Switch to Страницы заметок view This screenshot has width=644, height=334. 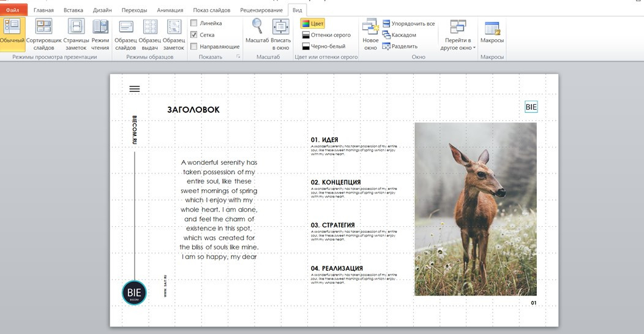coord(77,26)
